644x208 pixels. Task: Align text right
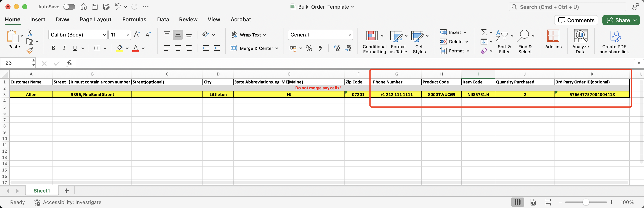coord(189,48)
